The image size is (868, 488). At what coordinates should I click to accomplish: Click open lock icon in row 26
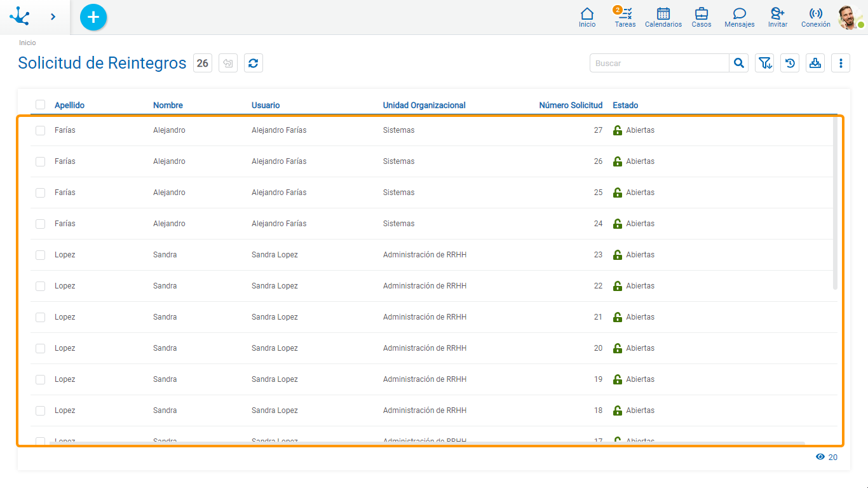pos(617,161)
